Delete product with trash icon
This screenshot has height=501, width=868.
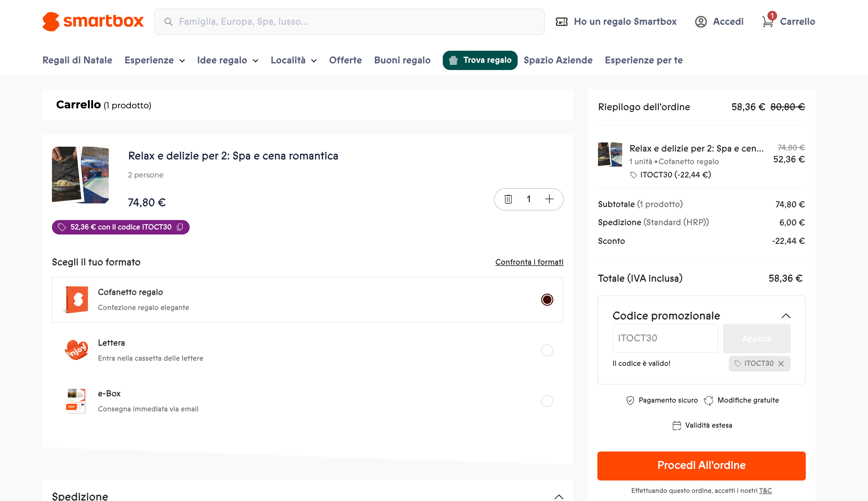click(x=508, y=199)
